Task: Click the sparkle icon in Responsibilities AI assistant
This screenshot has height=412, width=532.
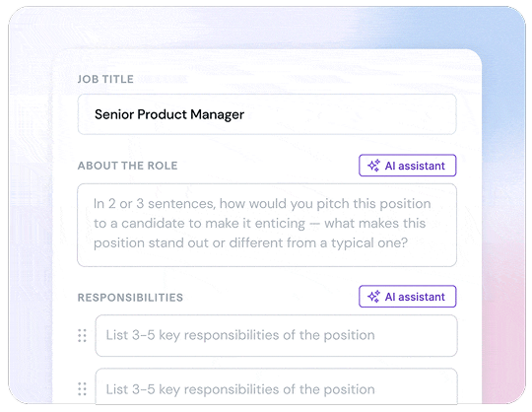Action: pyautogui.click(x=374, y=297)
